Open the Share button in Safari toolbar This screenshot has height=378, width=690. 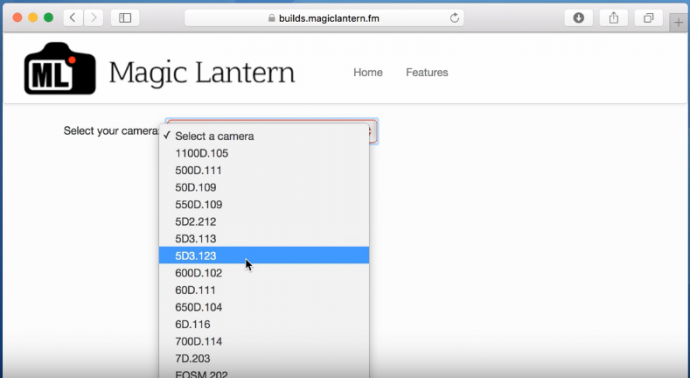pyautogui.click(x=614, y=18)
